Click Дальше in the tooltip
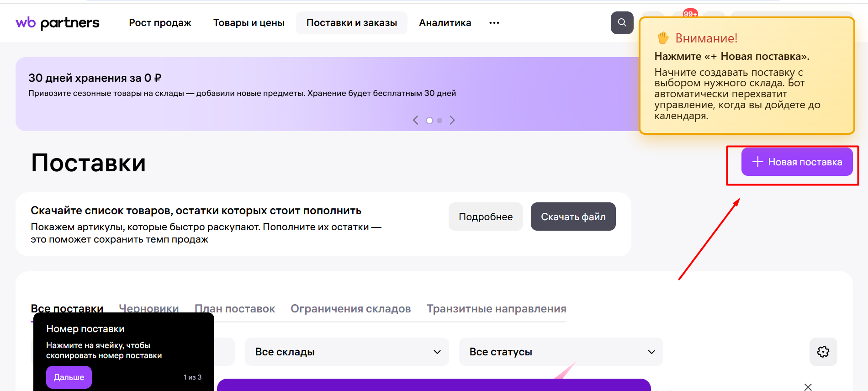Screen dimensions: 868x391 [x=69, y=377]
